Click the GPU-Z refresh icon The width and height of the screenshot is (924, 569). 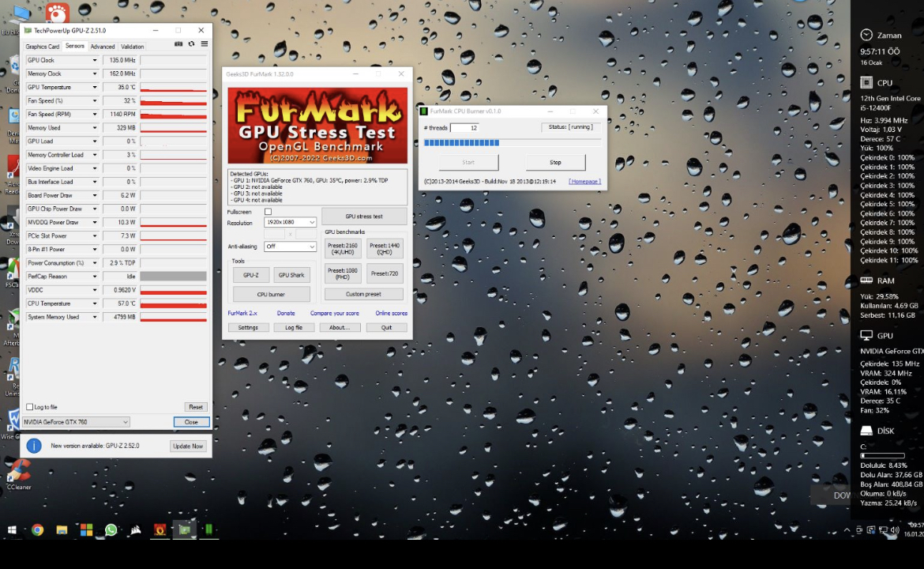[192, 44]
